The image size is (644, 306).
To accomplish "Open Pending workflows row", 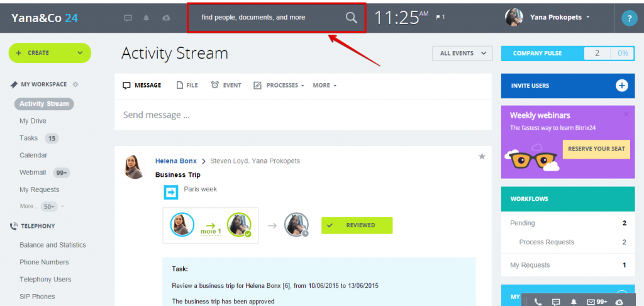I will click(568, 223).
